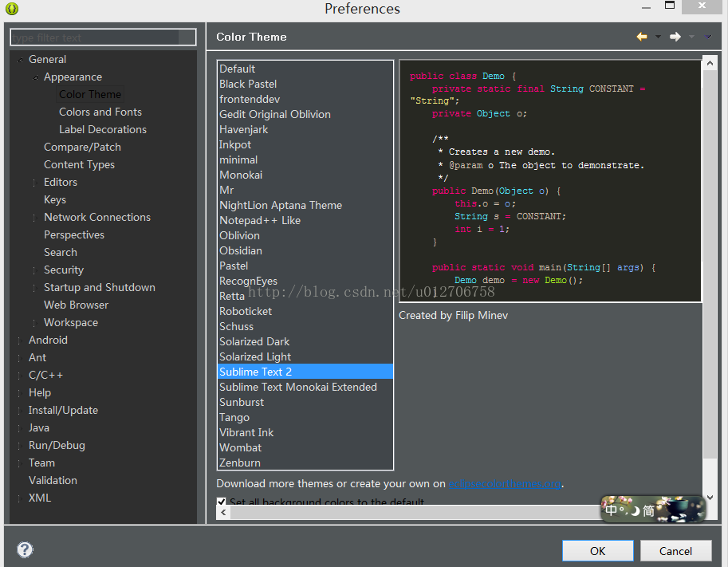Open the preferences view menu triangle
Screen dimensions: 728x567
coord(708,37)
